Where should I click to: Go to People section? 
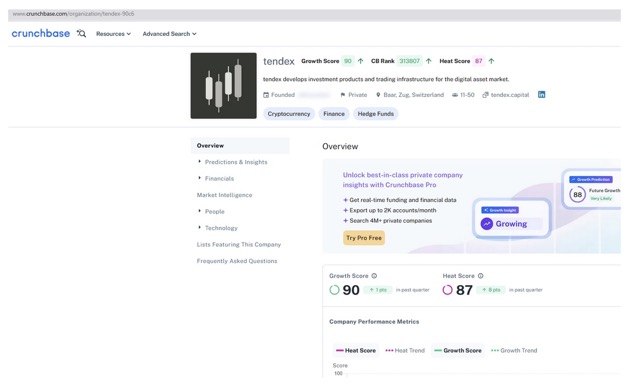pyautogui.click(x=215, y=212)
